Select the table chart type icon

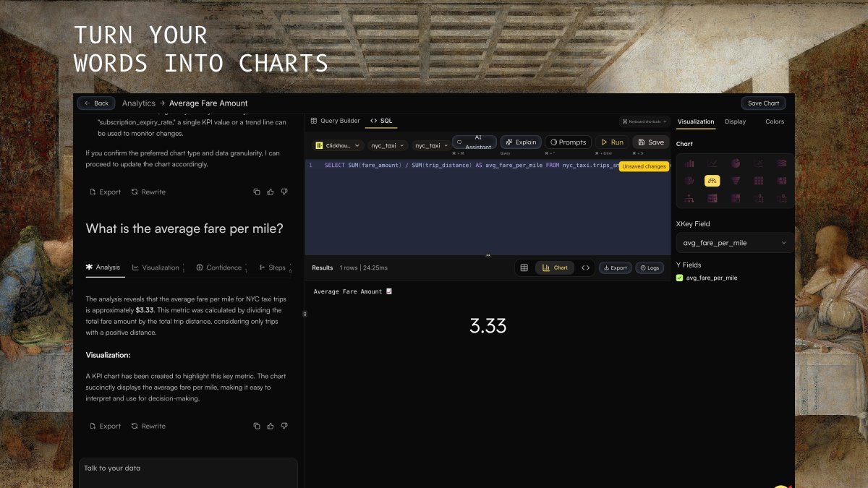coord(712,198)
